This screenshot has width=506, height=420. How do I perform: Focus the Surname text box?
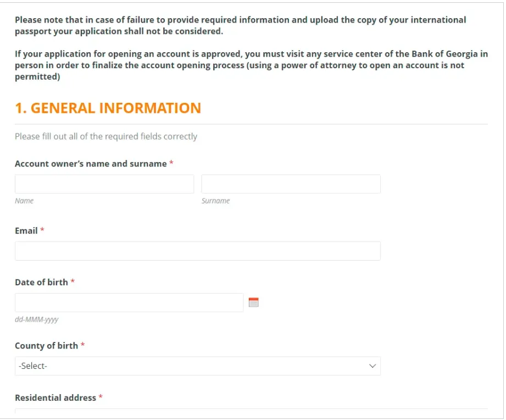[291, 184]
